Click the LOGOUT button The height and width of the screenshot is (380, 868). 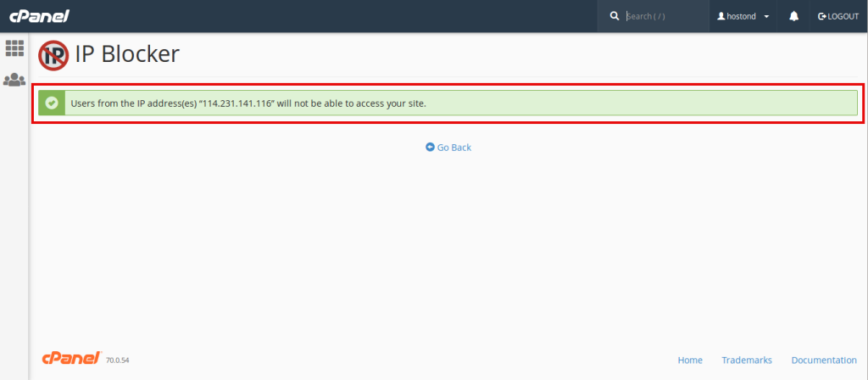pos(838,17)
